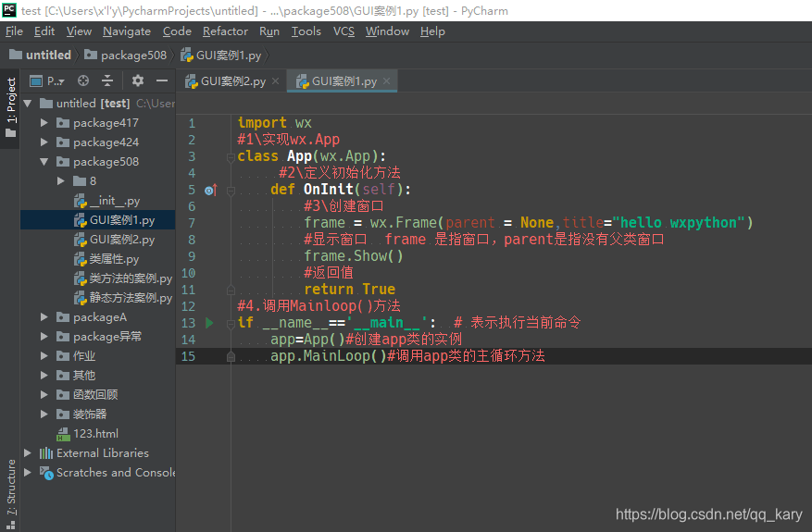Collapse the OnInit fold marker line 5
The height and width of the screenshot is (532, 812).
tap(231, 191)
